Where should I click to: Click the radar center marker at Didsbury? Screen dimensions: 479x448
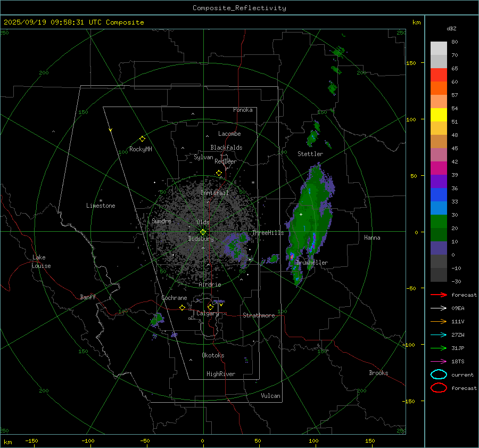pyautogui.click(x=203, y=232)
